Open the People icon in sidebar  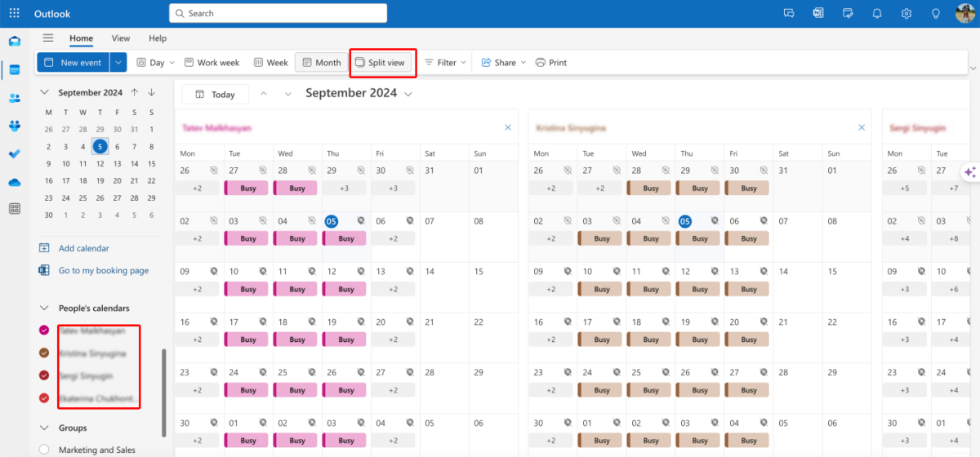coord(14,98)
